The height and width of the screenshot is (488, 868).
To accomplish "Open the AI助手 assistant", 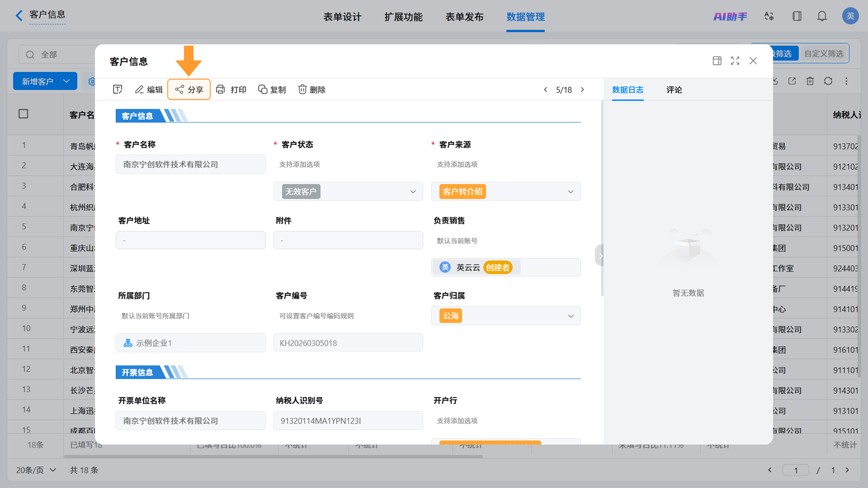I will click(x=730, y=16).
